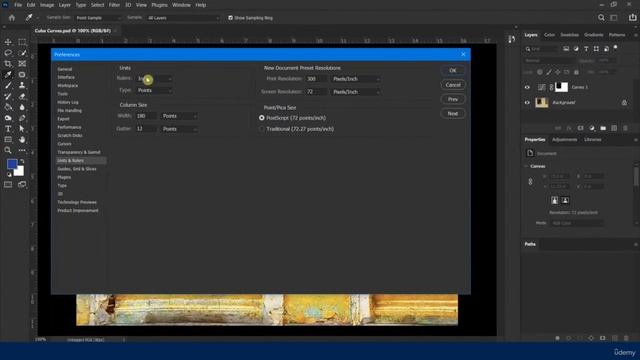Select the Crop tool
This screenshot has height=360, width=640.
(8, 64)
